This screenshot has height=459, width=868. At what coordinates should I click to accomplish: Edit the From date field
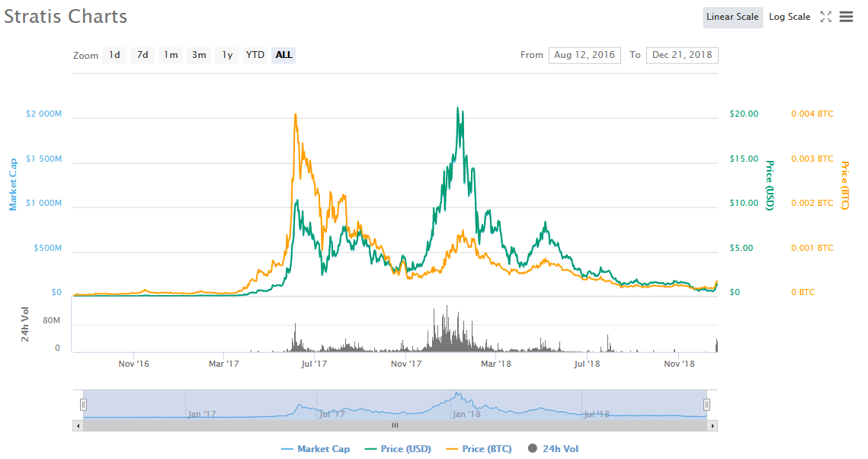click(585, 55)
